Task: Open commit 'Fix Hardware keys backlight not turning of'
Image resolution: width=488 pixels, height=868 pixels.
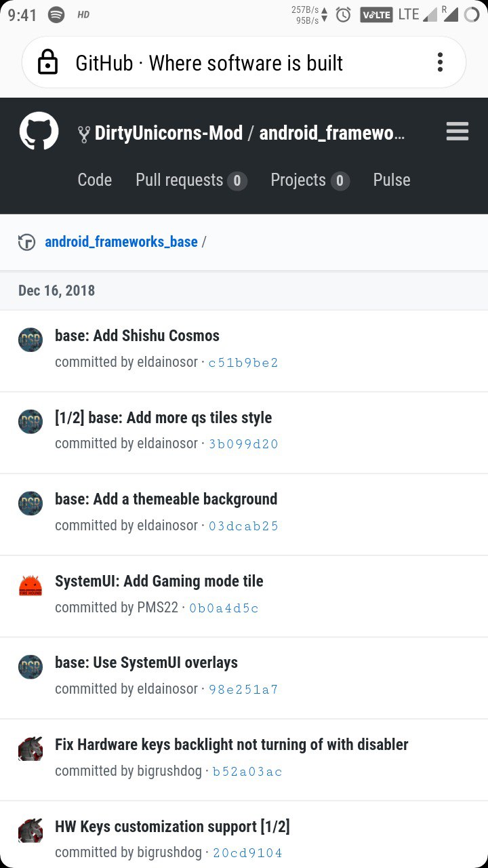Action: click(x=232, y=745)
